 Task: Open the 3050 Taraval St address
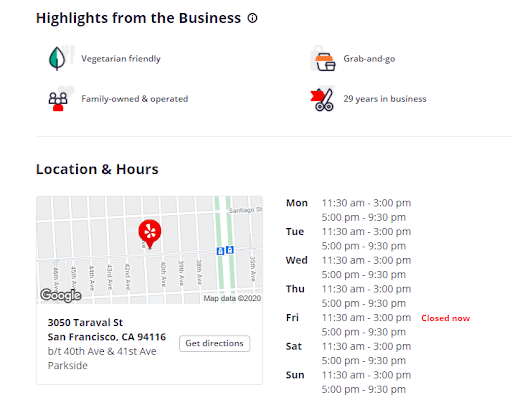(85, 323)
